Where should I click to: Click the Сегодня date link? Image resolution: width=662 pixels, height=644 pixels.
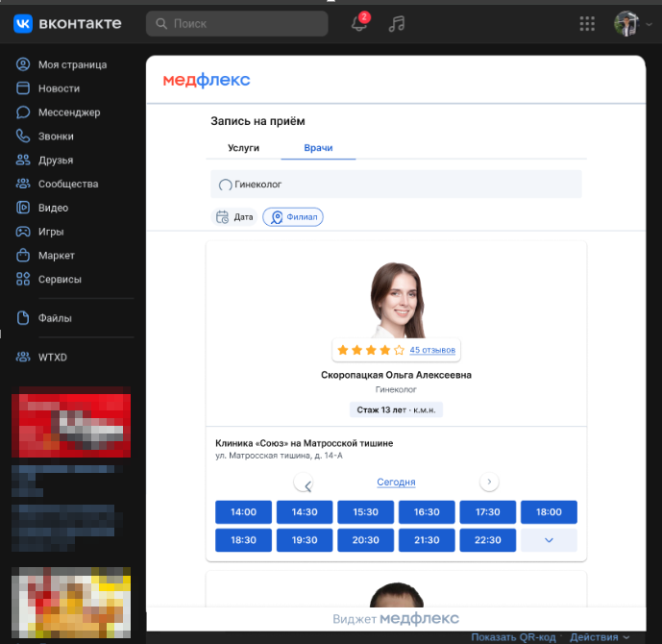[x=396, y=482]
